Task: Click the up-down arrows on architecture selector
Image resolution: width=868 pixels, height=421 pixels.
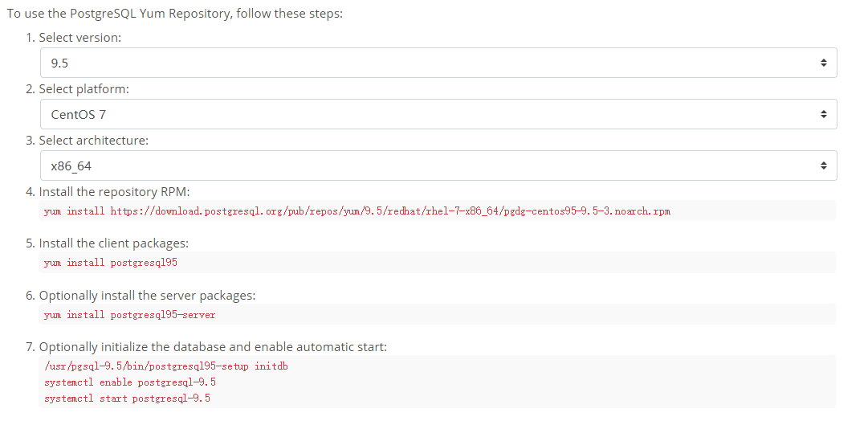Action: 823,166
